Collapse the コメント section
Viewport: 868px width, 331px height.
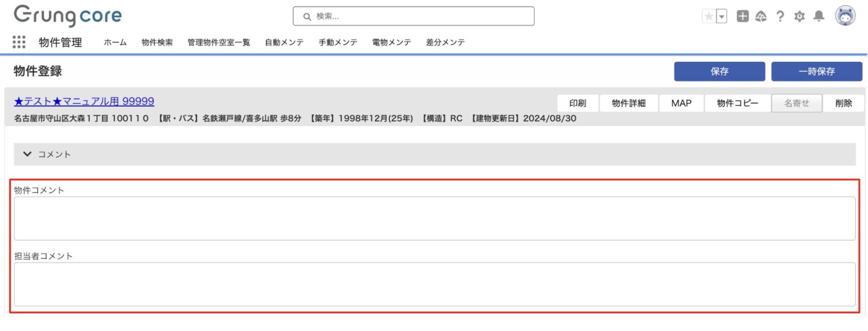pyautogui.click(x=28, y=154)
